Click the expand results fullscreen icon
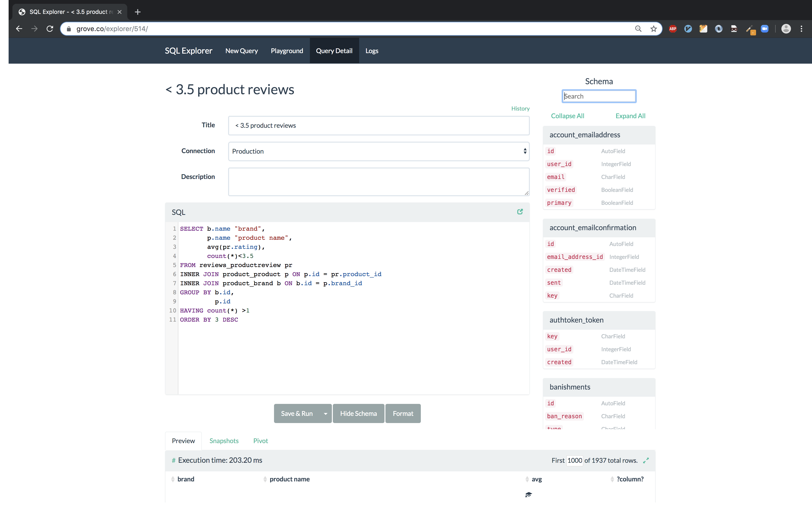The image size is (812, 513). [x=646, y=460]
